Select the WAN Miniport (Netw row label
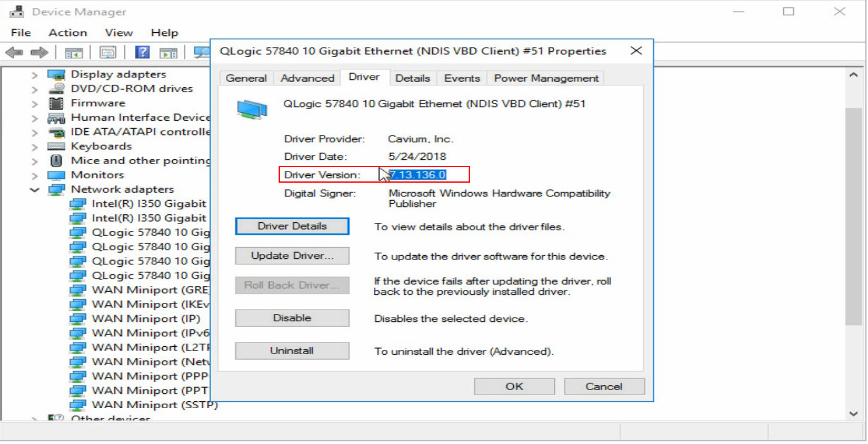 [151, 362]
